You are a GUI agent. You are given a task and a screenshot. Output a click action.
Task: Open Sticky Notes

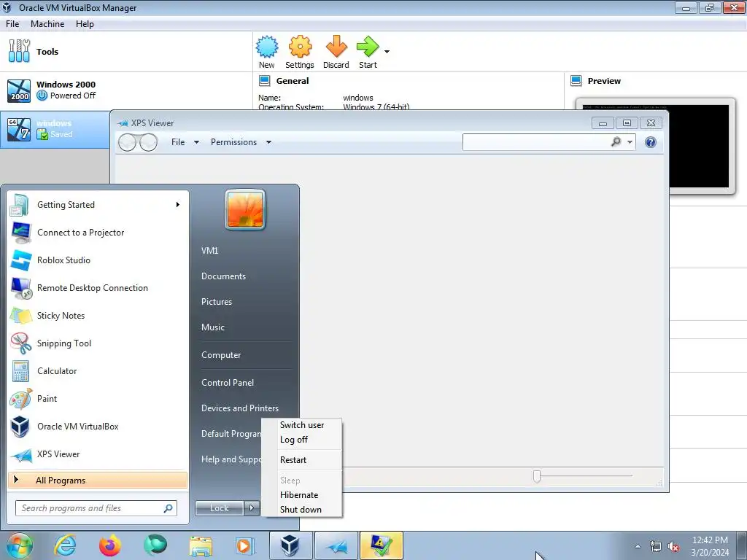[98, 315]
